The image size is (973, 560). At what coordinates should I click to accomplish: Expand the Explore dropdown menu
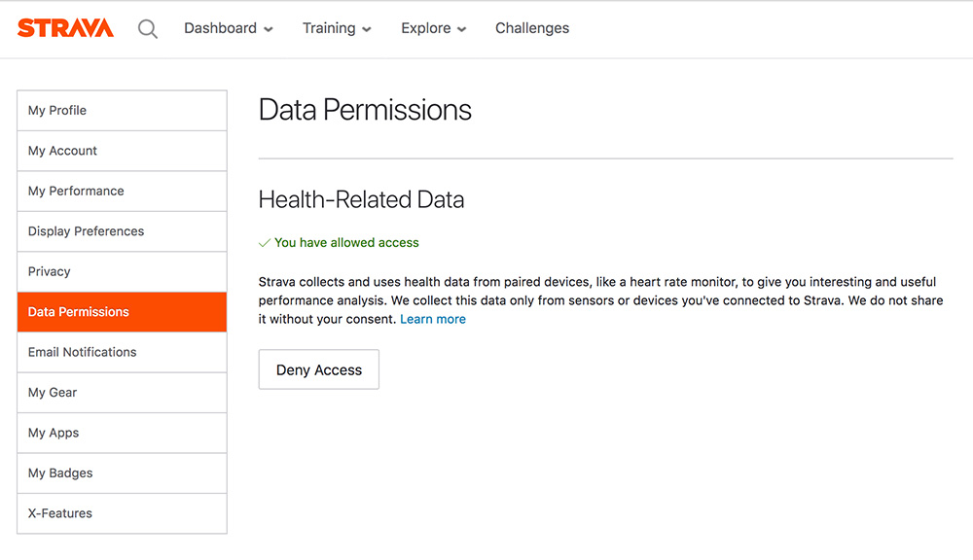click(x=433, y=28)
